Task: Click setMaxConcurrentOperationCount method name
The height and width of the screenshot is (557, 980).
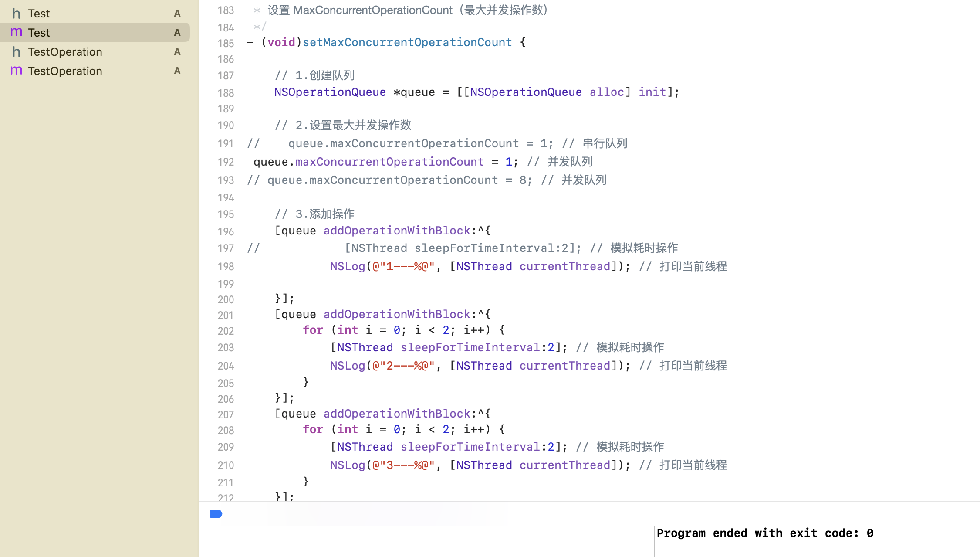Action: [407, 42]
